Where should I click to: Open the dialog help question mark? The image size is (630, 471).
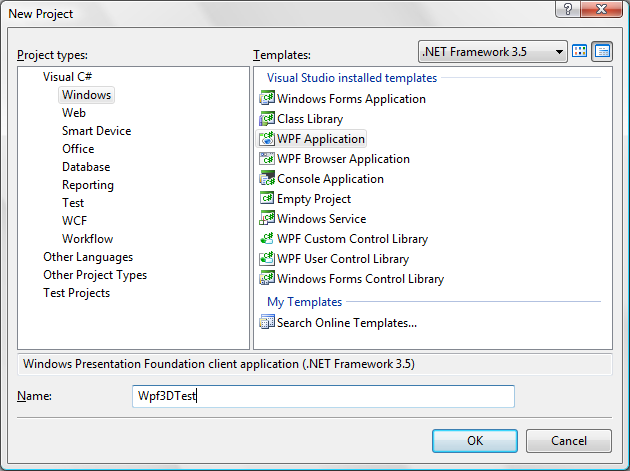568,9
